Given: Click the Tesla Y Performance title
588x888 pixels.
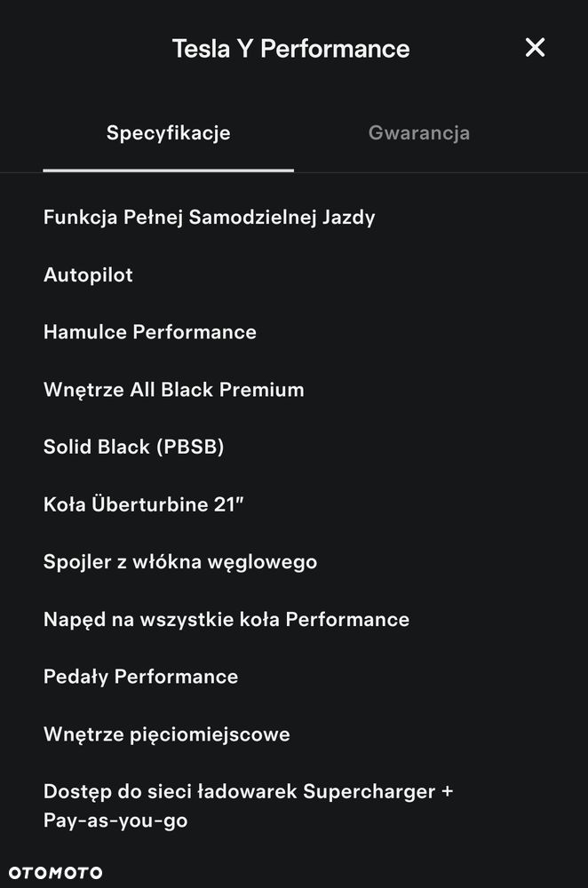Looking at the screenshot, I should click(290, 49).
